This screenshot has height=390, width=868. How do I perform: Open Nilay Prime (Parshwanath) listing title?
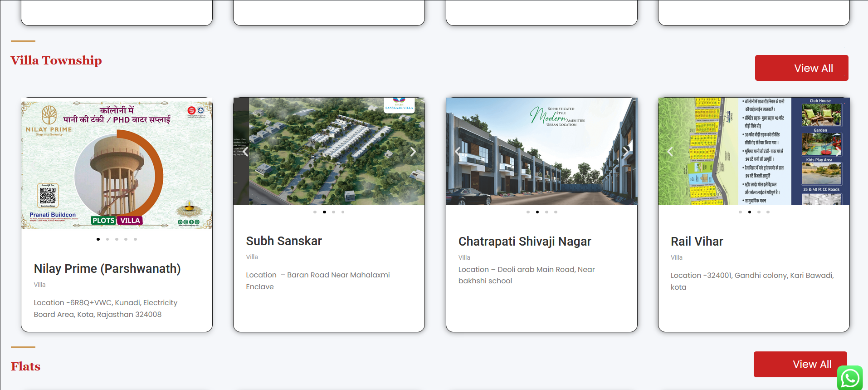tap(107, 269)
